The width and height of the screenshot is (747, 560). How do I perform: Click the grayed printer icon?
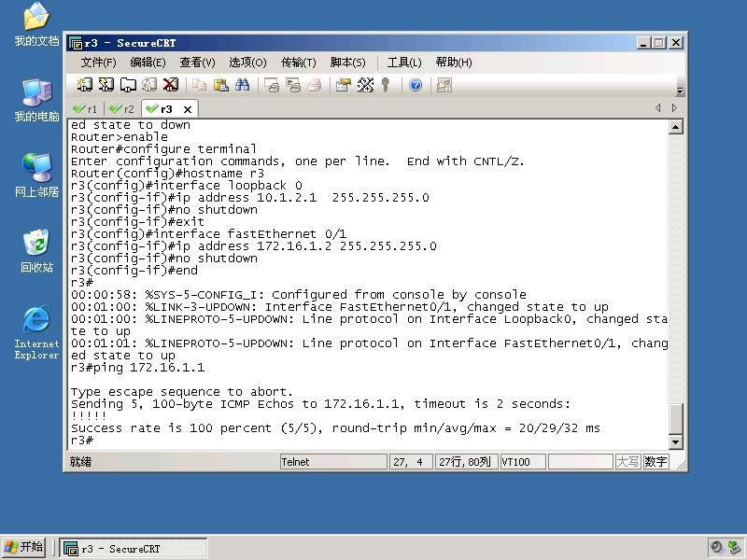[315, 85]
